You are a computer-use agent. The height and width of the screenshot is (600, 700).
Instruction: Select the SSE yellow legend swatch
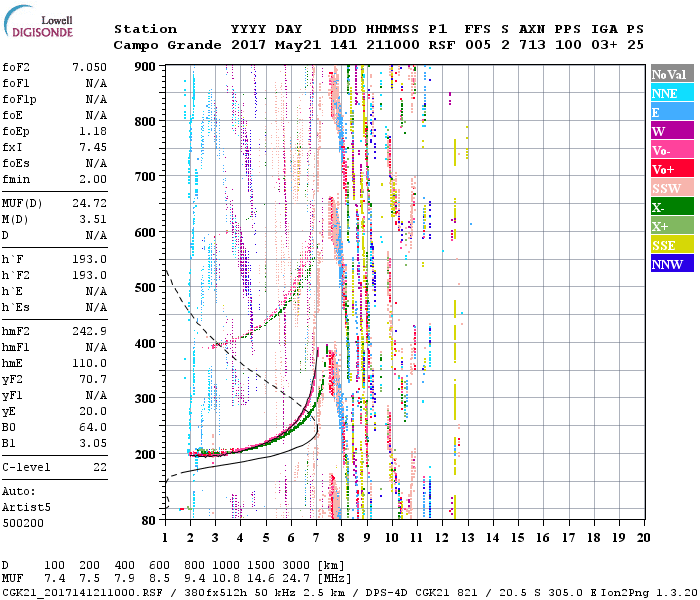672,245
